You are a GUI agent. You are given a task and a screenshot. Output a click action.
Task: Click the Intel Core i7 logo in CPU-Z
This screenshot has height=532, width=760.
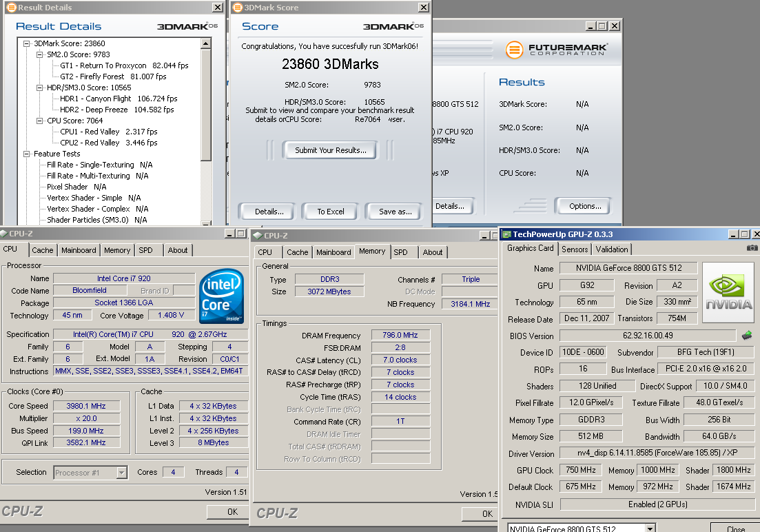click(221, 296)
